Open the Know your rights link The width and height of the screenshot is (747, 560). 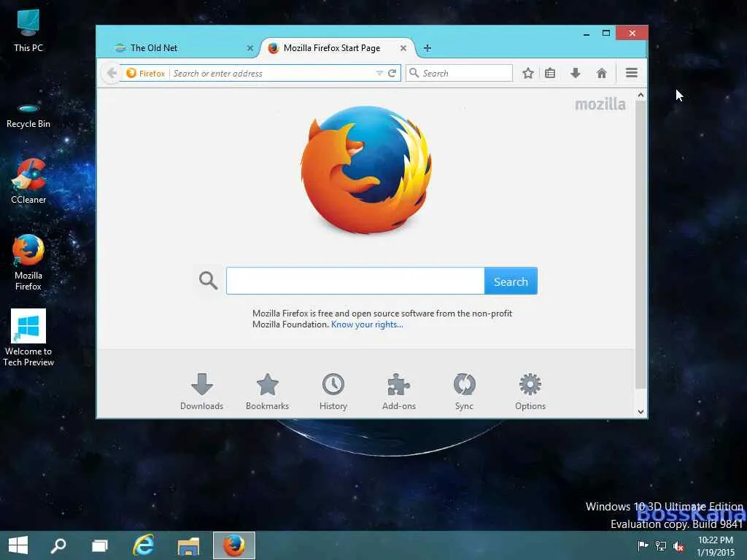[367, 324]
